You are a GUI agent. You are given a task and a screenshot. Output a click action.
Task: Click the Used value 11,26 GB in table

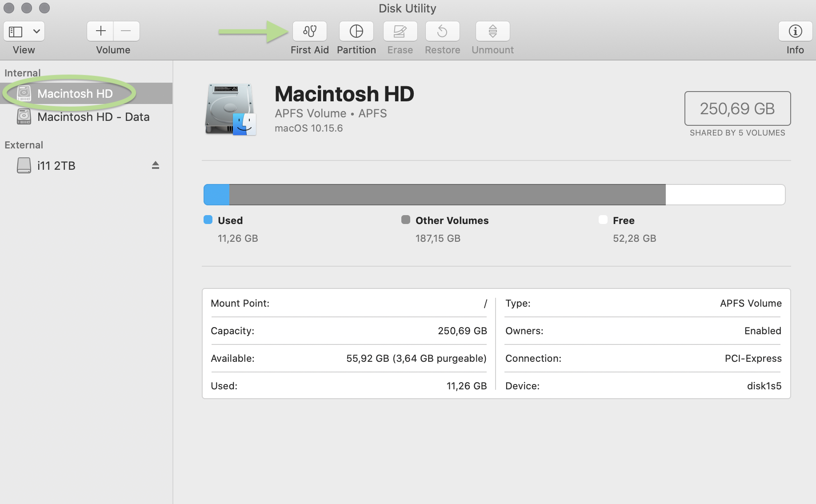coord(467,386)
